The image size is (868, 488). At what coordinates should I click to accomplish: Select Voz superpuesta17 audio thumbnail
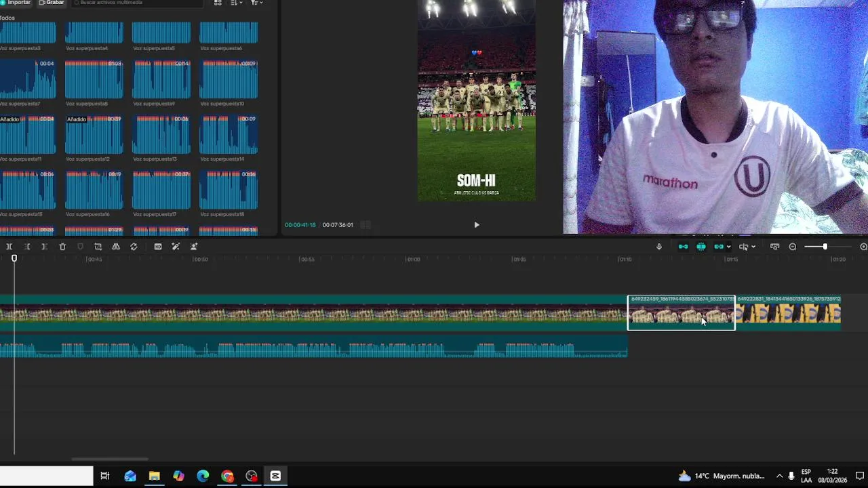(161, 190)
